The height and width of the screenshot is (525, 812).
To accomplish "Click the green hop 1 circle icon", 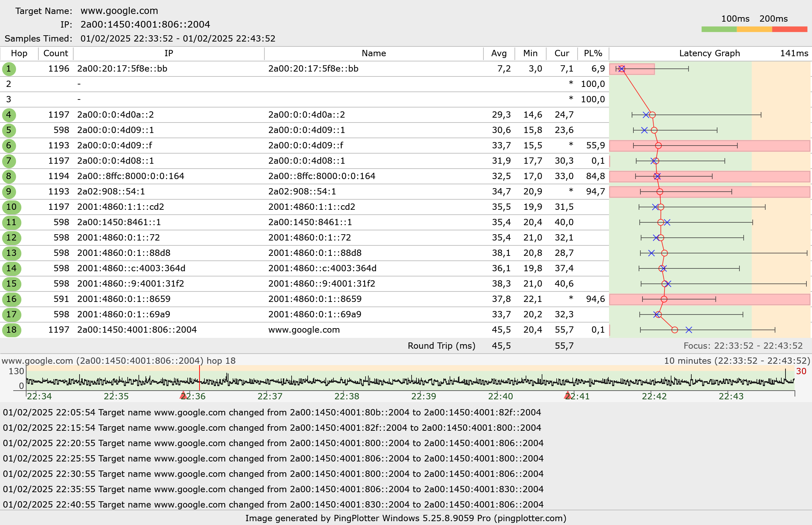I will tap(9, 69).
